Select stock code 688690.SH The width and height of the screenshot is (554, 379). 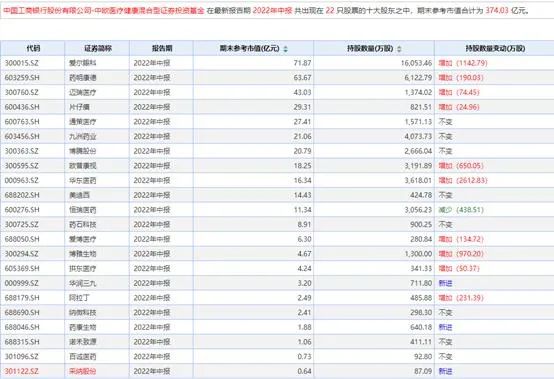click(22, 313)
